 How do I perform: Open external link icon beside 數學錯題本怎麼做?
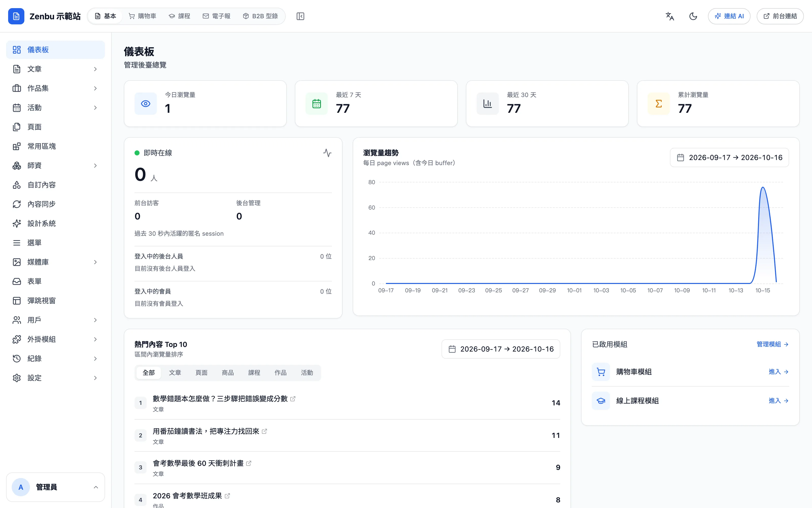pyautogui.click(x=293, y=399)
